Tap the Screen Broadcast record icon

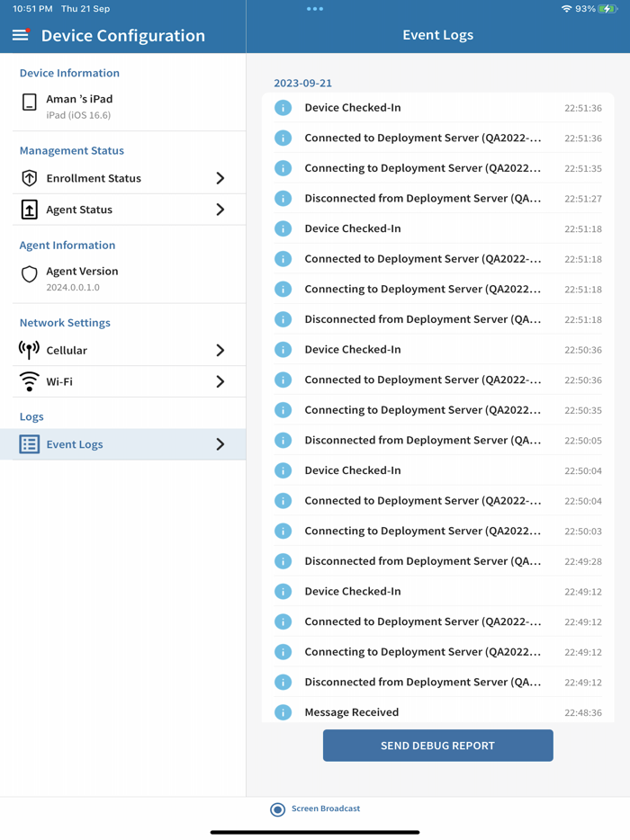coord(278,809)
